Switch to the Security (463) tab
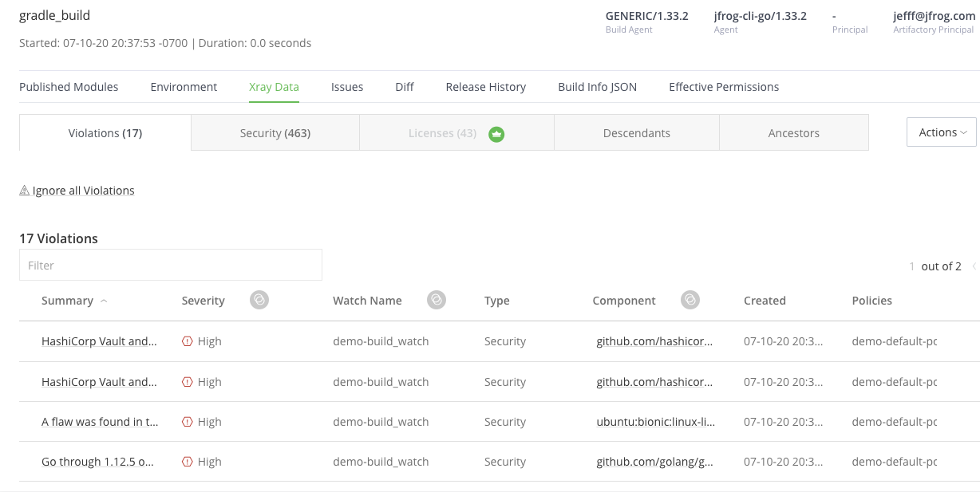Screen dimensions: 980x492 click(x=275, y=133)
